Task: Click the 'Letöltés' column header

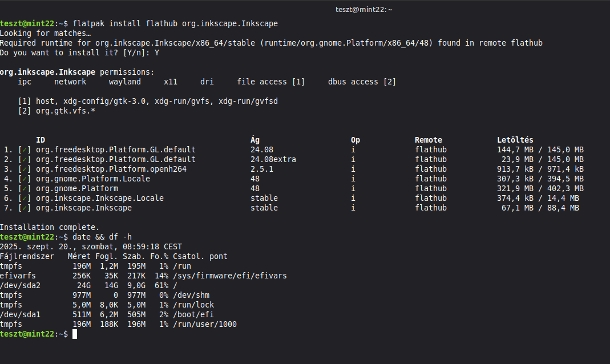Action: tap(515, 140)
